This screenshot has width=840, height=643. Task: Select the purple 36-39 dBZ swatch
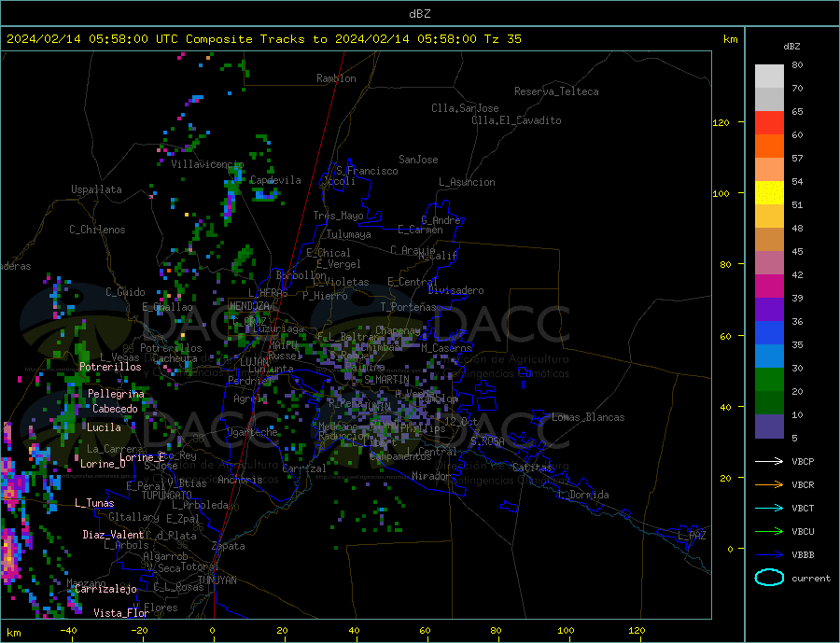coord(769,310)
